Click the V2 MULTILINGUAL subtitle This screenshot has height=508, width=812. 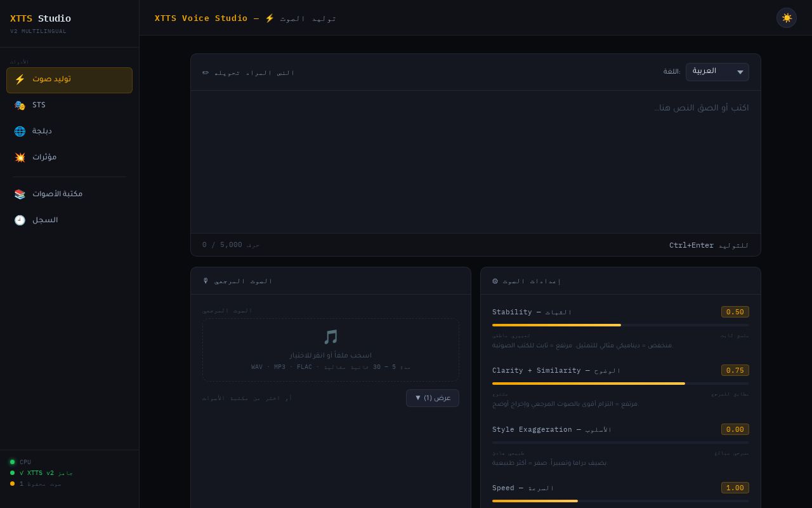pyautogui.click(x=38, y=32)
